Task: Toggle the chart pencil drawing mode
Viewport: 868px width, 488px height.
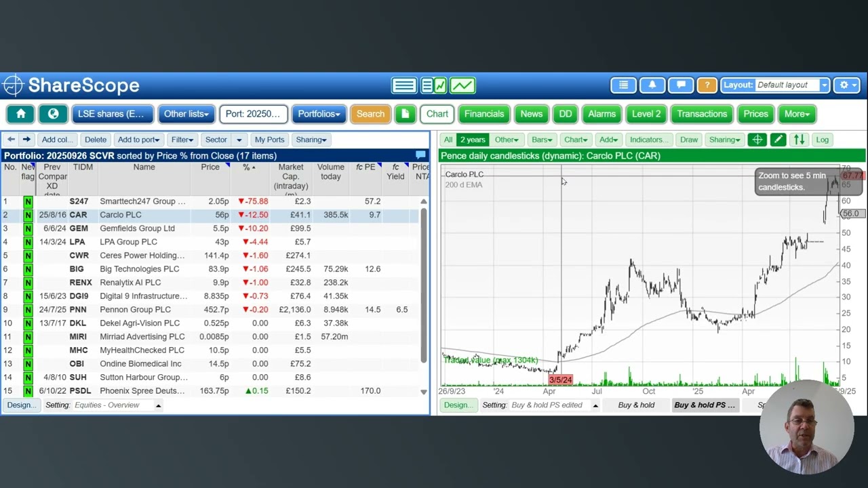Action: click(x=778, y=140)
